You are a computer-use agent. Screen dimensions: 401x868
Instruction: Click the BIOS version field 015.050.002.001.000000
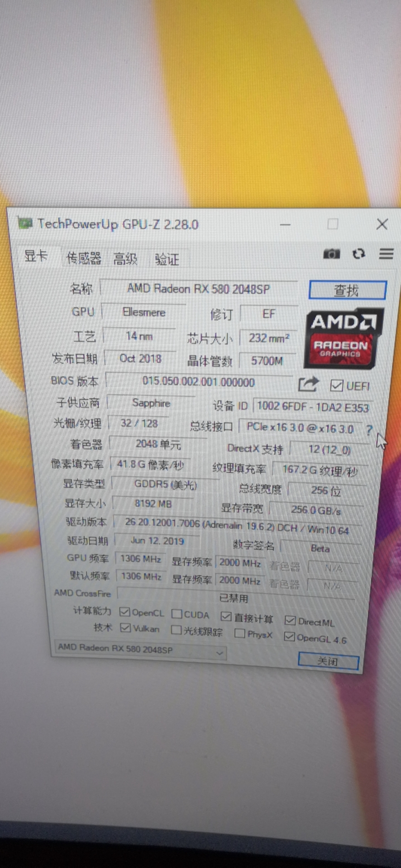coord(199,382)
